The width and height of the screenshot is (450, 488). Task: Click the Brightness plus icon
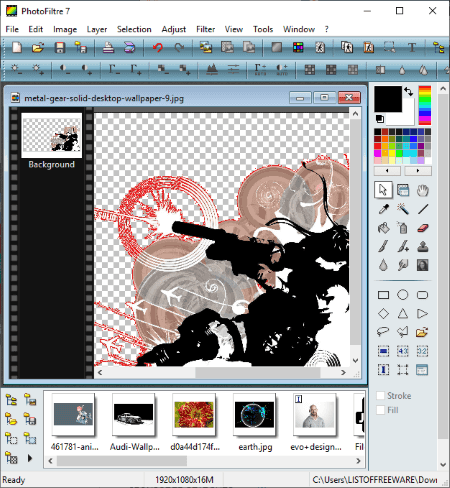click(37, 69)
